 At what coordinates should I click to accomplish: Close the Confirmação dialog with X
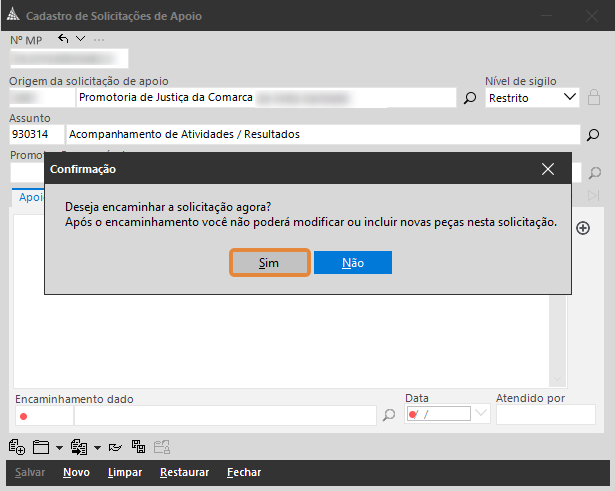point(547,169)
